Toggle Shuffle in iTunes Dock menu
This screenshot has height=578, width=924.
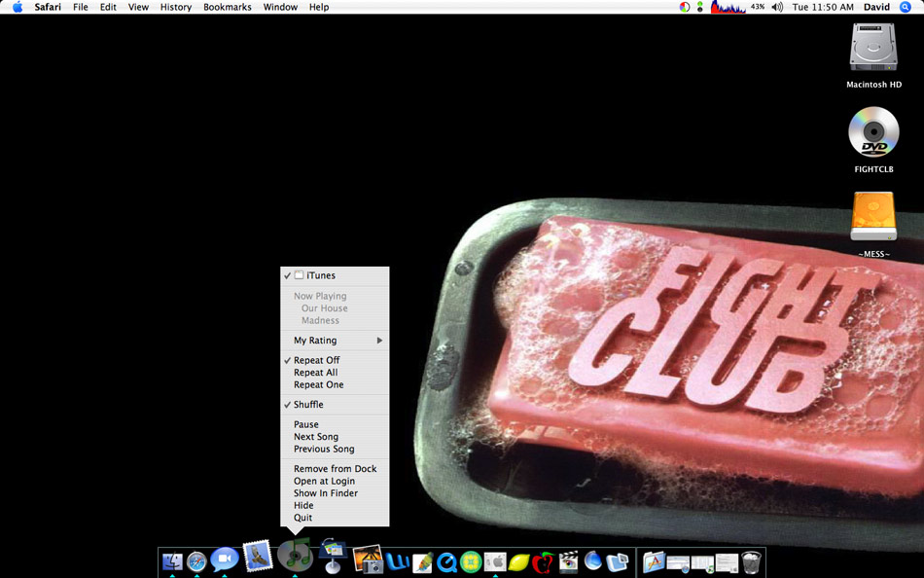(x=335, y=405)
